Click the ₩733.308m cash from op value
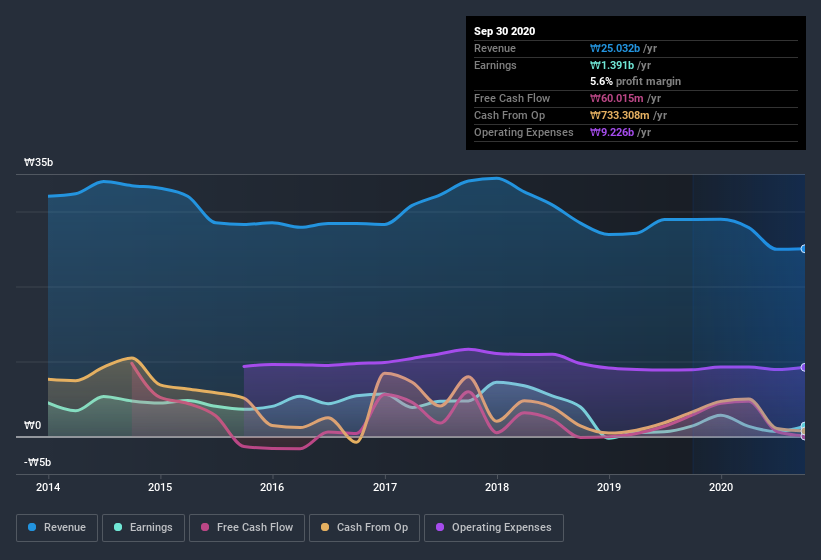This screenshot has width=821, height=560. (x=620, y=116)
